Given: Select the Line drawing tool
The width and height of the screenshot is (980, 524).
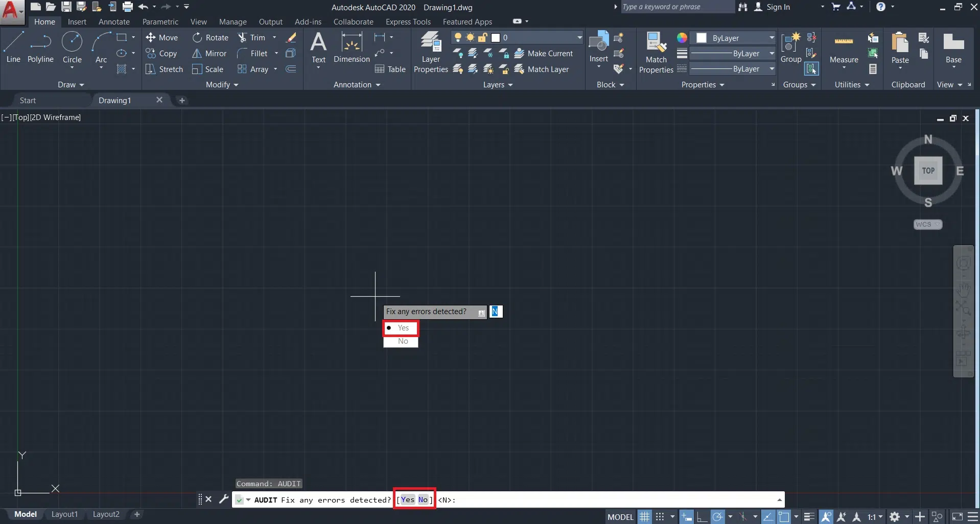Looking at the screenshot, I should pos(13,47).
